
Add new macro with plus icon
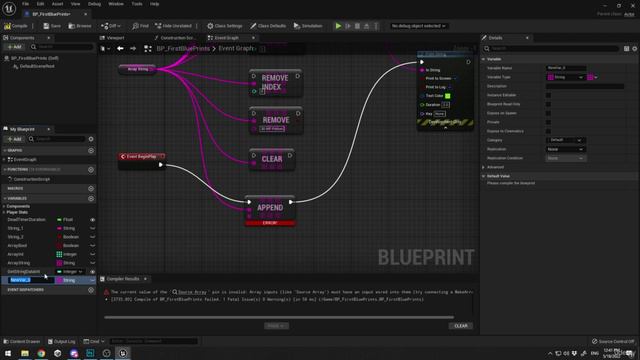tap(91, 189)
